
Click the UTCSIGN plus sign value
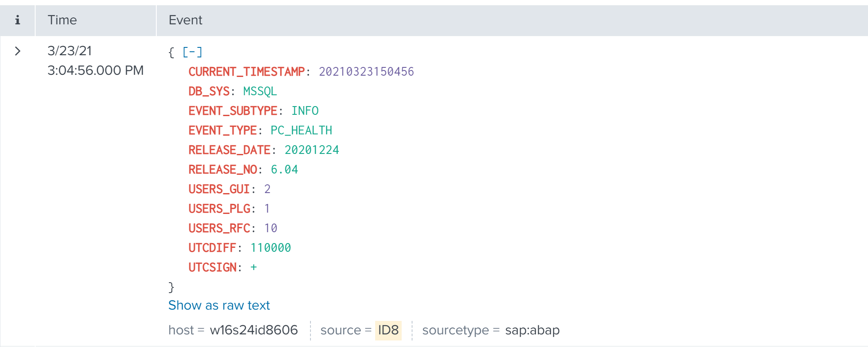(254, 267)
